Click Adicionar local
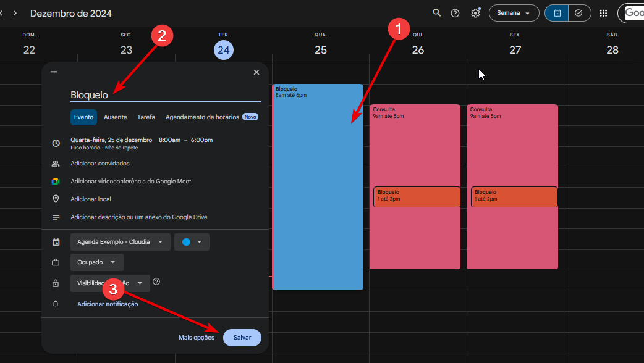644x363 pixels. (x=91, y=199)
